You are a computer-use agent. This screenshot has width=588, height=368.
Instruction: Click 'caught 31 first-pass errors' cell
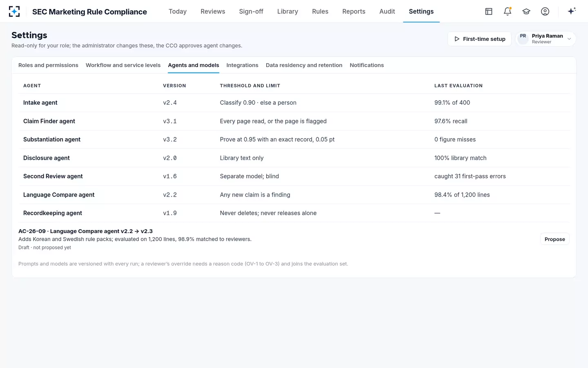click(470, 176)
